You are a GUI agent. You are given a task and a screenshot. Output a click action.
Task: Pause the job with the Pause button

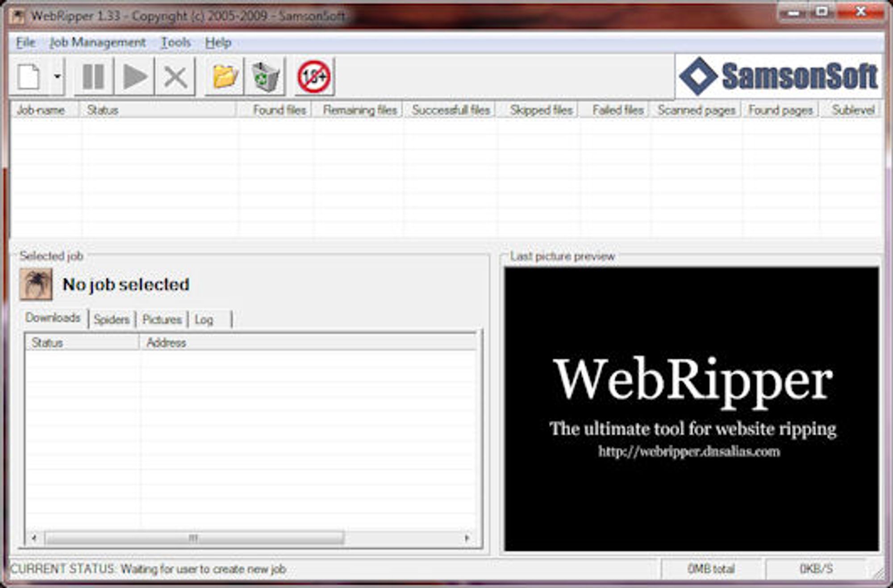[93, 76]
